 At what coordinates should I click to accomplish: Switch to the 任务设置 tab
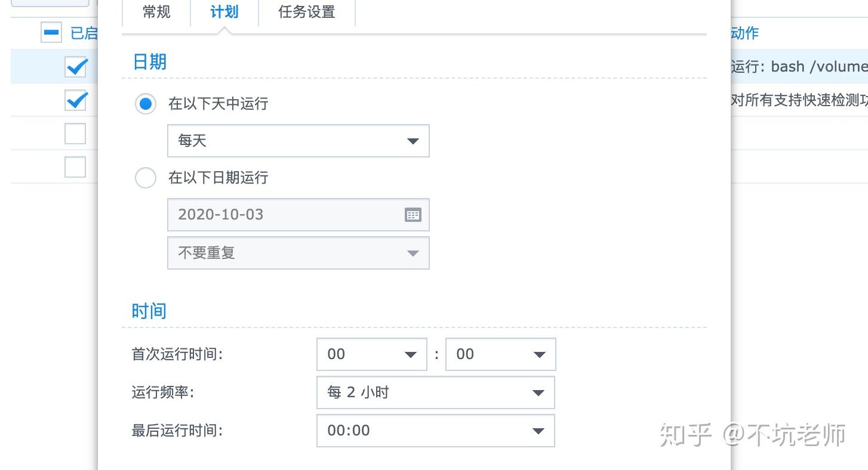(x=306, y=12)
